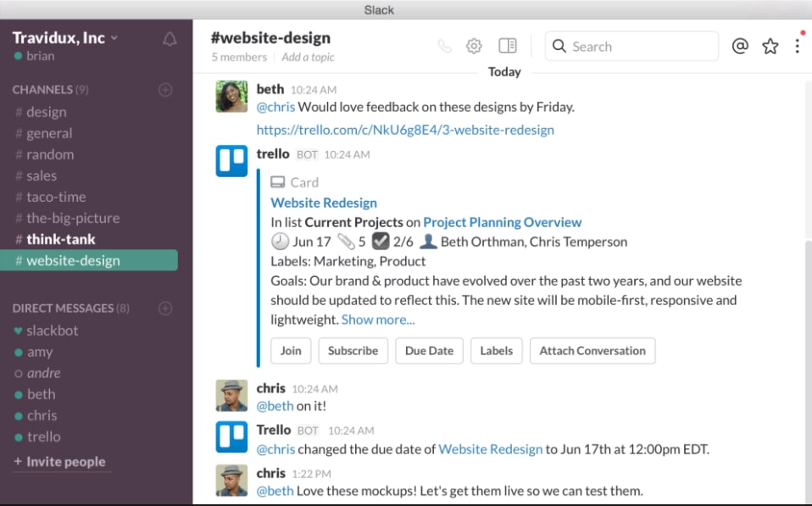Click beth's avatar photo
Screen dimensions: 812x506
(231, 97)
